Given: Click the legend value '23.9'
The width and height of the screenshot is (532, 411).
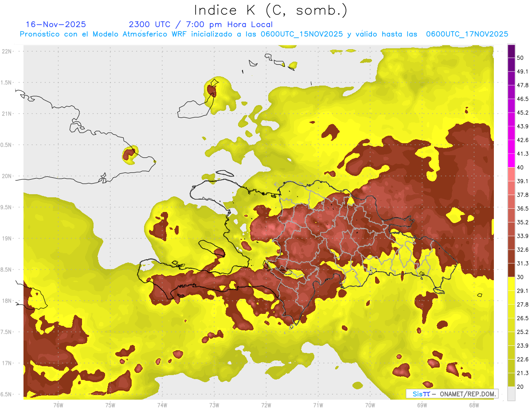Looking at the screenshot, I should (x=523, y=346).
